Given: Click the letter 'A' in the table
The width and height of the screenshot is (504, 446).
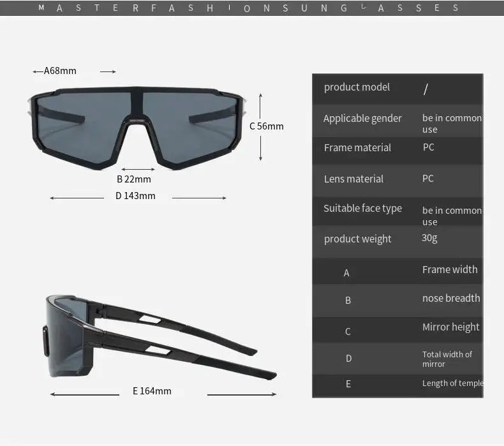Looking at the screenshot, I should [346, 273].
